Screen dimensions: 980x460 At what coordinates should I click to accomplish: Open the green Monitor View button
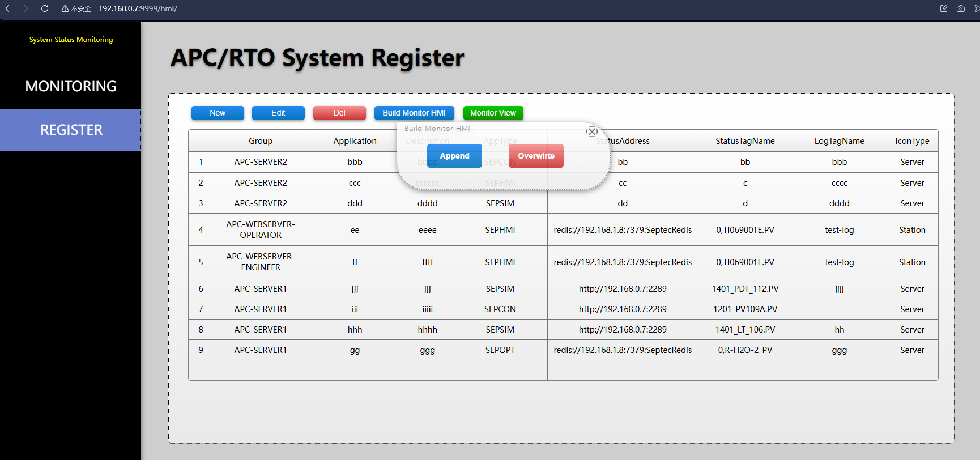[x=493, y=113]
